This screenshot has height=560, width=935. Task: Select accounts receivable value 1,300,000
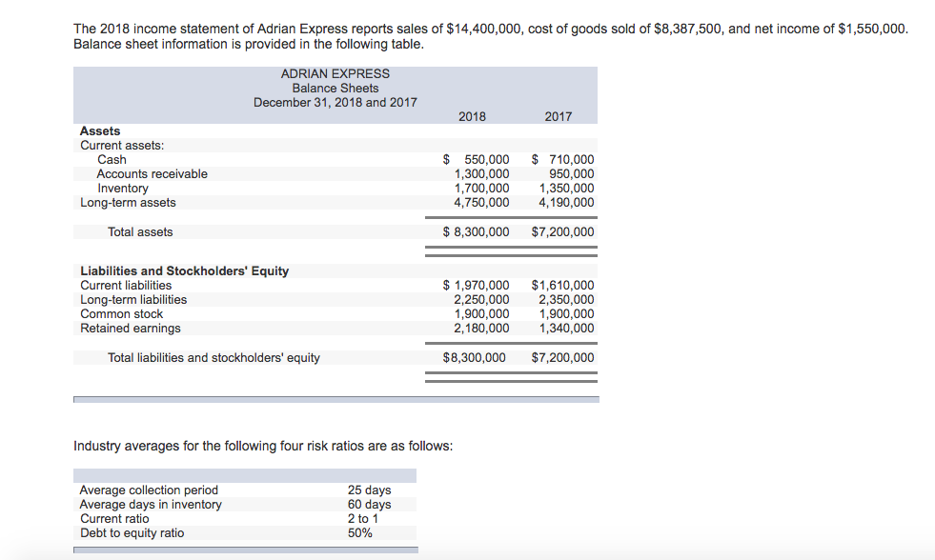coord(482,174)
